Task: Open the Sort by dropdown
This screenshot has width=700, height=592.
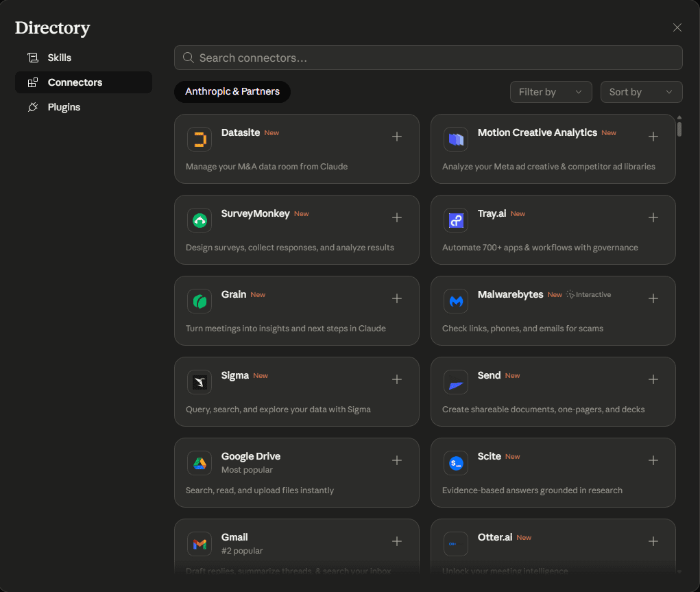Action: 641,92
